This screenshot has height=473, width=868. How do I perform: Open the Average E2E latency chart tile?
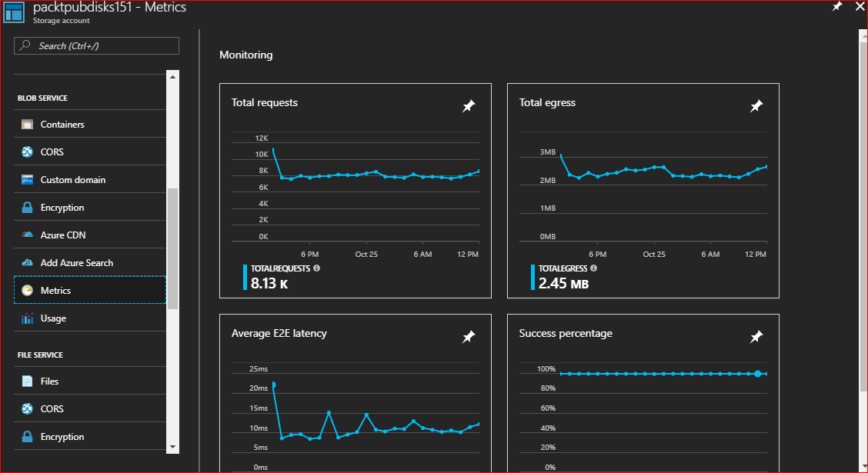356,393
